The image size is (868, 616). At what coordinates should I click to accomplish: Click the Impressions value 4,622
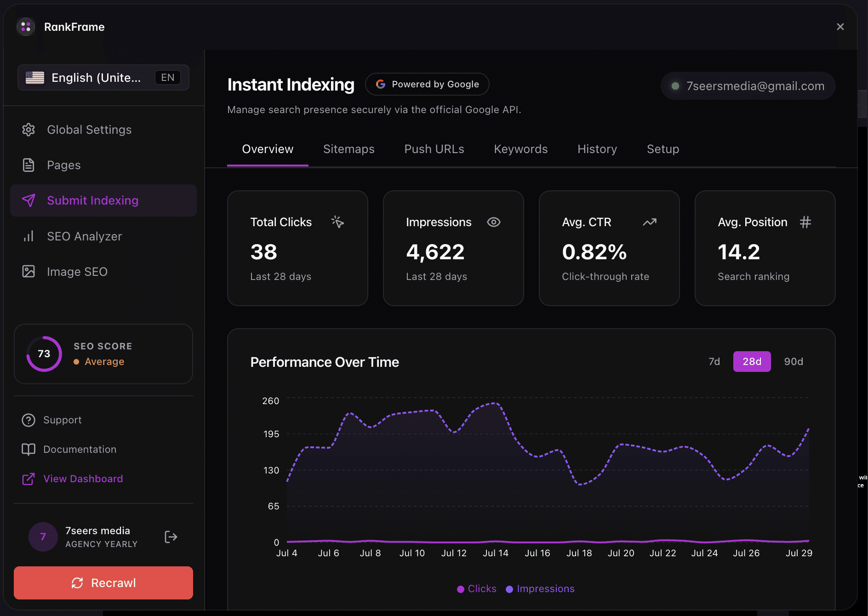coord(435,252)
